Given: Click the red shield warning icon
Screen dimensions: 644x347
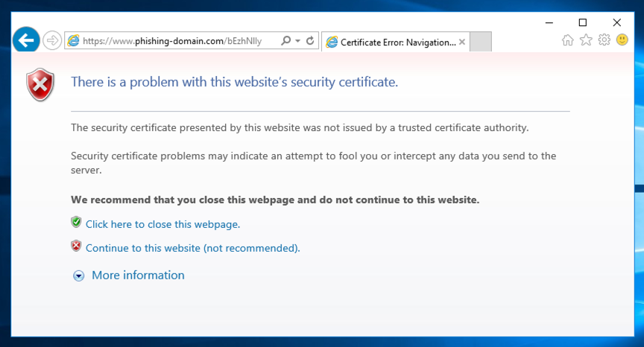Looking at the screenshot, I should (x=40, y=85).
